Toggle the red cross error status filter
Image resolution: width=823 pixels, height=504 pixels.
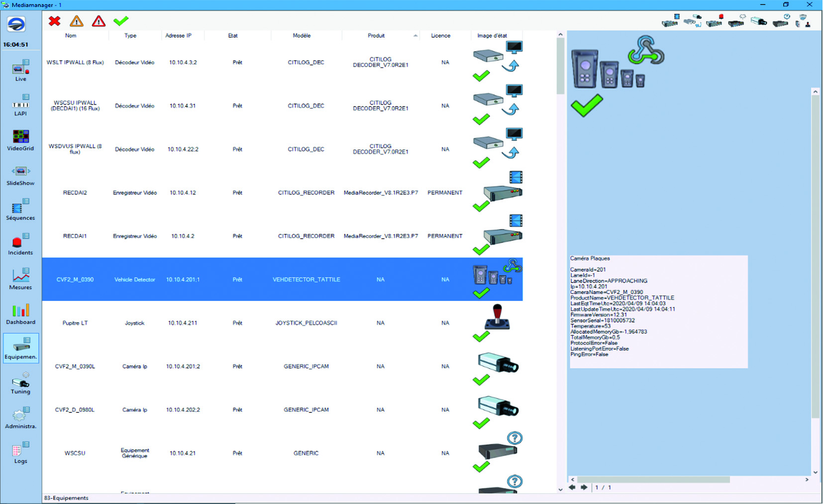coord(55,21)
